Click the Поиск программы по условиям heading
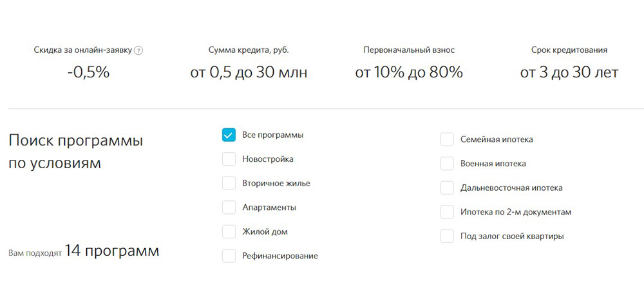This screenshot has width=644, height=290. (76, 152)
